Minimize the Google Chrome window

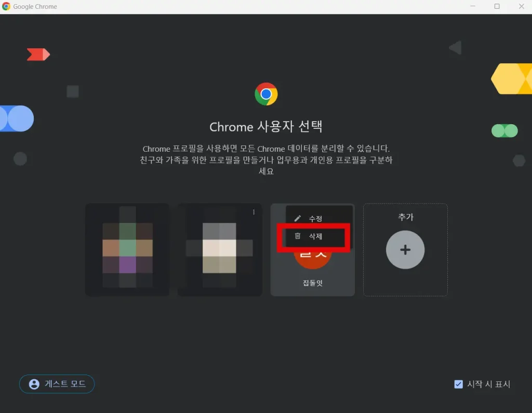[x=473, y=6]
